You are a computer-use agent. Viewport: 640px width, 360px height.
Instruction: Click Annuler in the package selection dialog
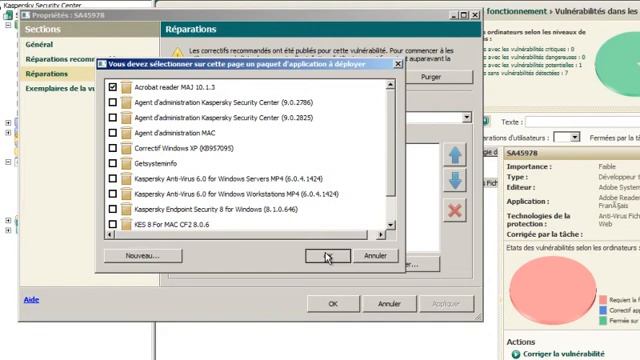pos(375,256)
